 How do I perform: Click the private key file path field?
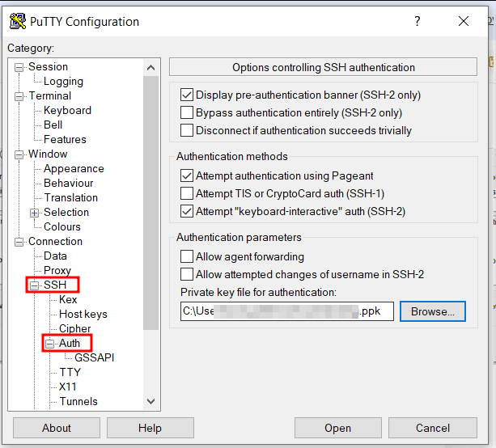(x=287, y=311)
